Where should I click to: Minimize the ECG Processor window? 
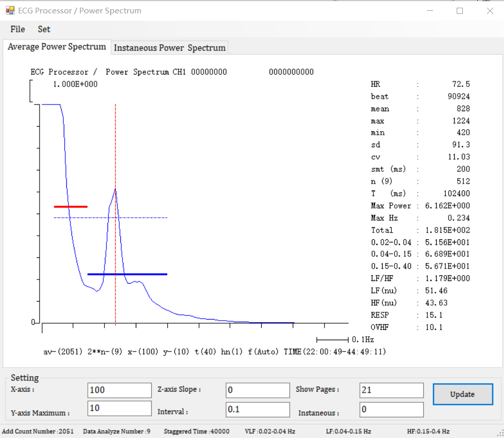tap(430, 11)
